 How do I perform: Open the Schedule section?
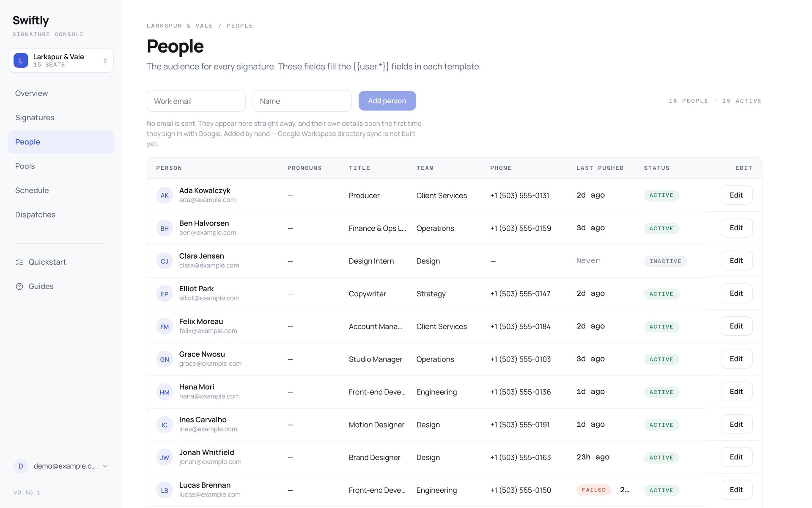pyautogui.click(x=61, y=190)
